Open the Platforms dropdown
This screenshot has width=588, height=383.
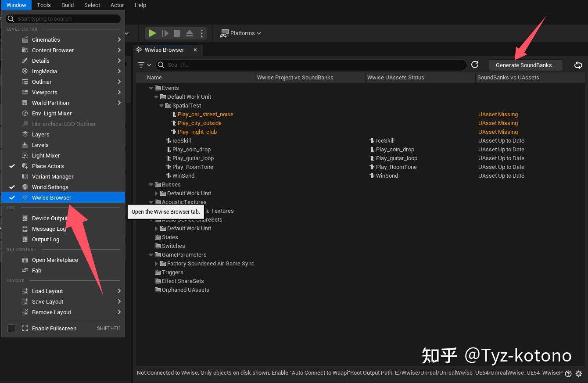(x=240, y=33)
